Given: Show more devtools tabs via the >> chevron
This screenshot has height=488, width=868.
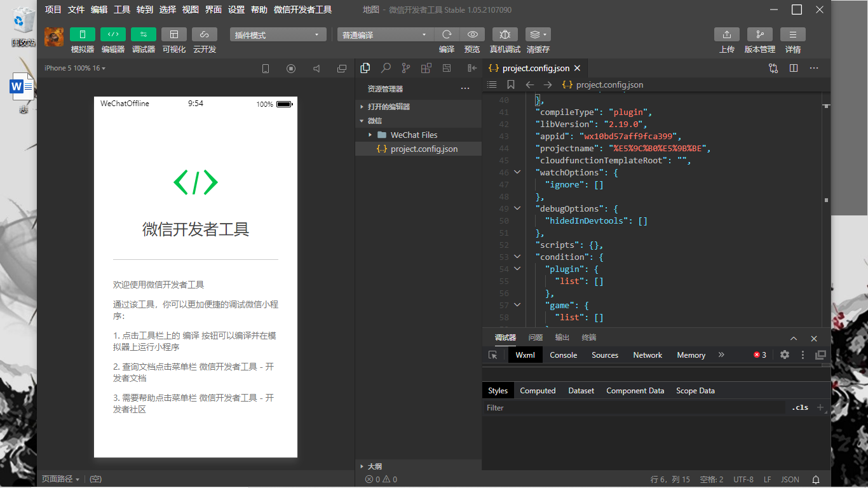Looking at the screenshot, I should coord(721,355).
